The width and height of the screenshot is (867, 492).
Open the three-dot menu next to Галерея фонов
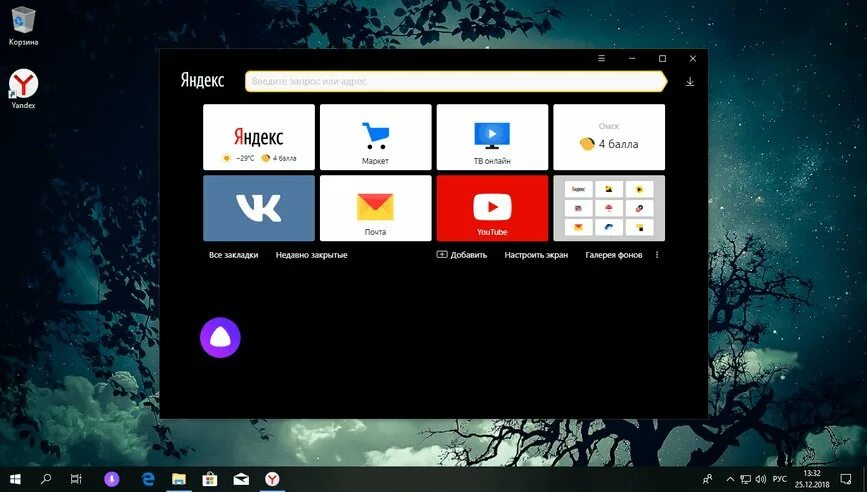tap(657, 255)
